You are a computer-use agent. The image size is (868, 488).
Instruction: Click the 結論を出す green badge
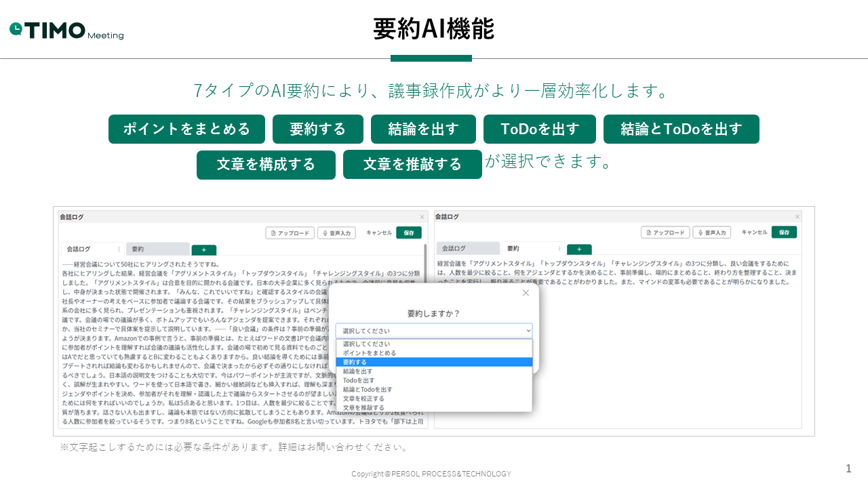coord(423,129)
